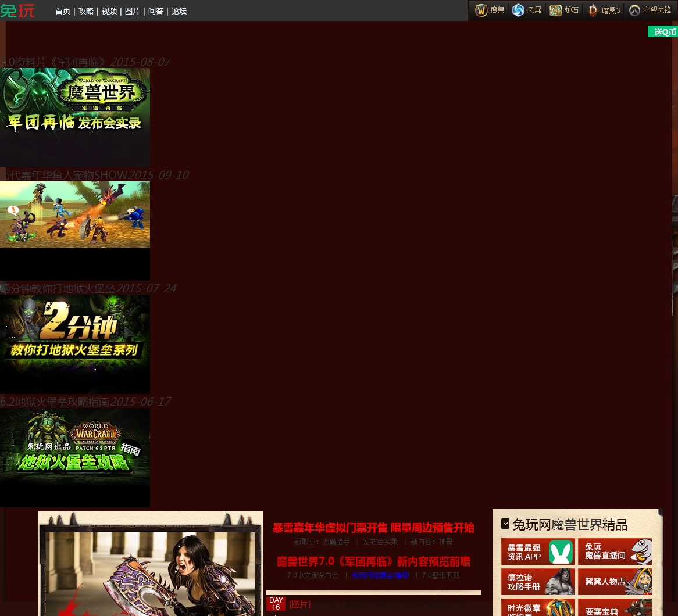Open the 德拉诺攻略手册 tile
Viewport: 678px width, 616px height.
538,582
